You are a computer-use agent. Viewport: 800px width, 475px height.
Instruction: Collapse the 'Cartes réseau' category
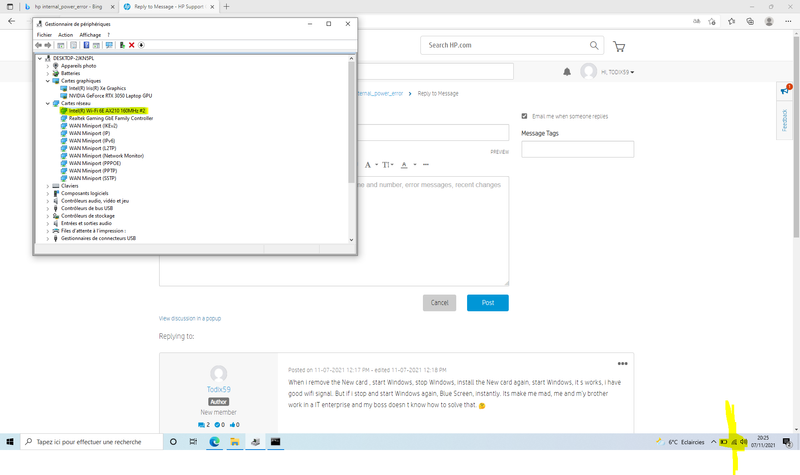(48, 103)
